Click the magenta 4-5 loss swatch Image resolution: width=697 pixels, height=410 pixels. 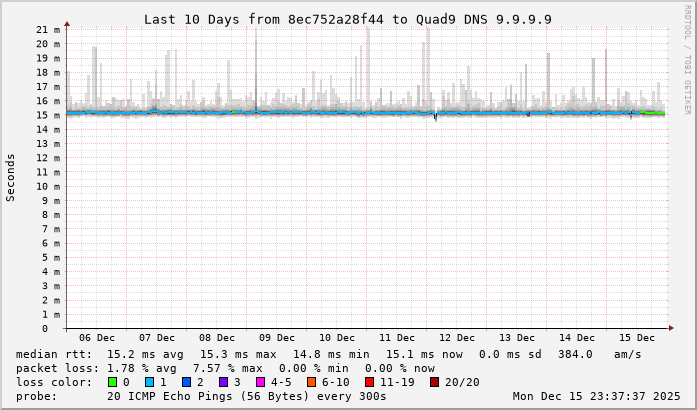(260, 382)
